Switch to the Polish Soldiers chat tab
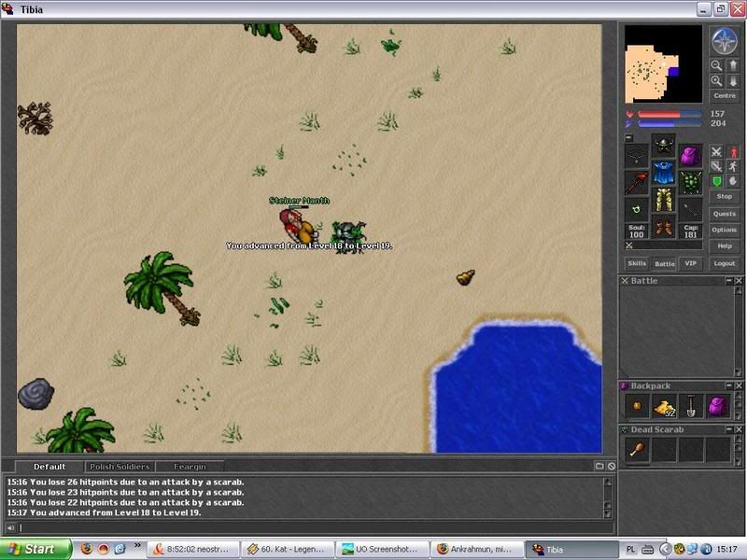 click(x=120, y=467)
